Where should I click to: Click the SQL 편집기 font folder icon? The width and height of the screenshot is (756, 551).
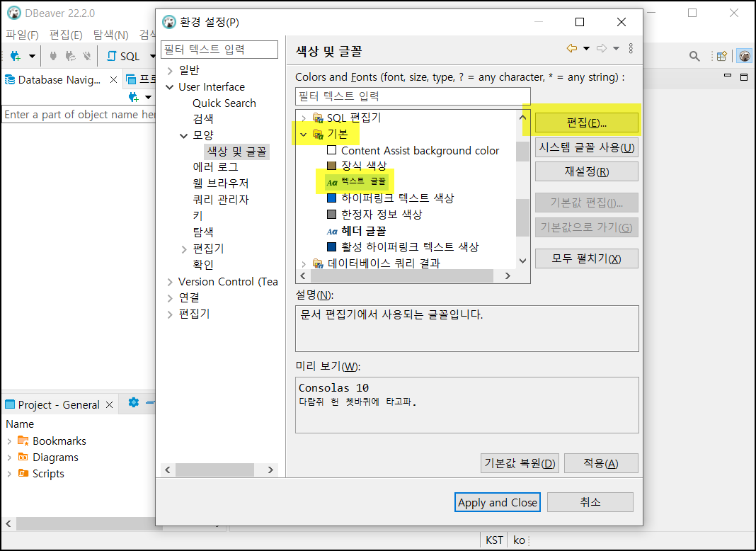pos(318,118)
